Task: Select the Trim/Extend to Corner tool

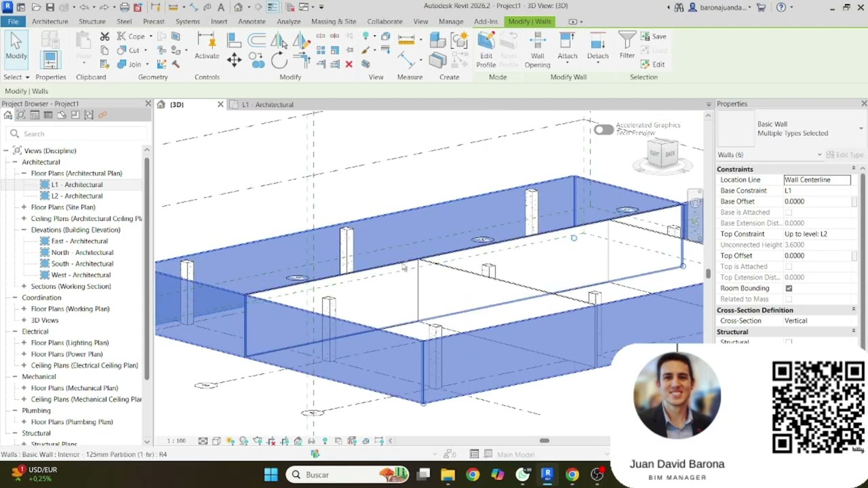Action: (301, 60)
